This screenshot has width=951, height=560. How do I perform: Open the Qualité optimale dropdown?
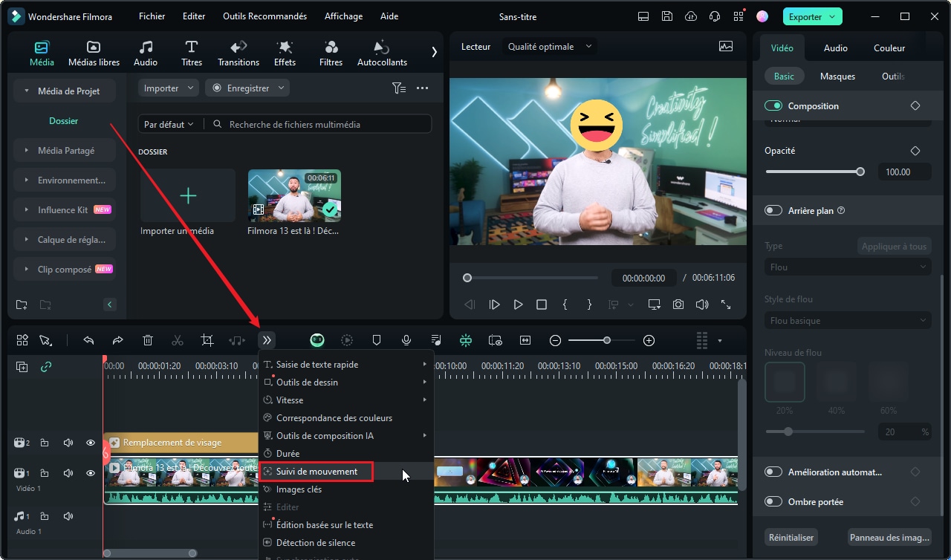pyautogui.click(x=550, y=46)
